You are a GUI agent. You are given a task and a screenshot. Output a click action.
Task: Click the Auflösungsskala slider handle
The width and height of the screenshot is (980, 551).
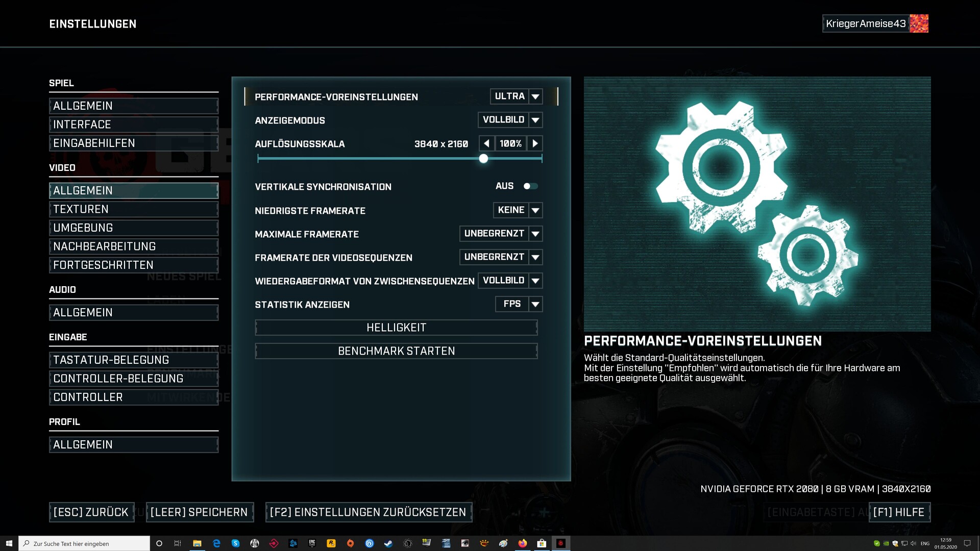(483, 159)
